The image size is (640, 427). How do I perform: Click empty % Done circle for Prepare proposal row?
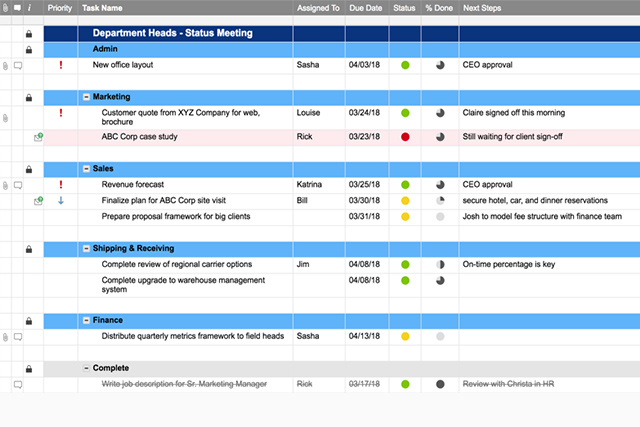coord(440,217)
